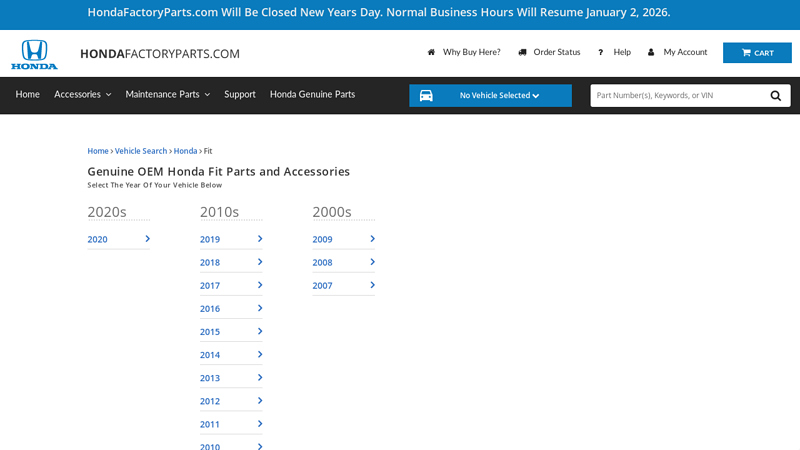This screenshot has width=800, height=450.
Task: Open the 2014 Honda Fit year
Action: 210,355
